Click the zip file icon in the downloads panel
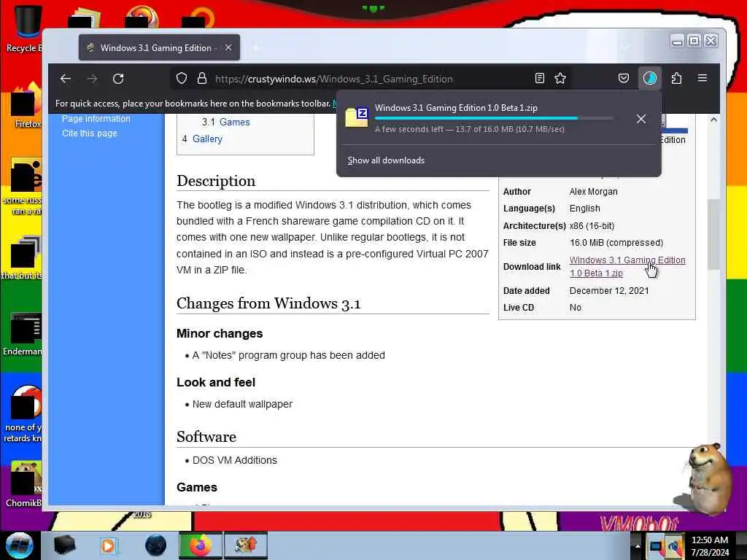The image size is (747, 560). (x=356, y=117)
